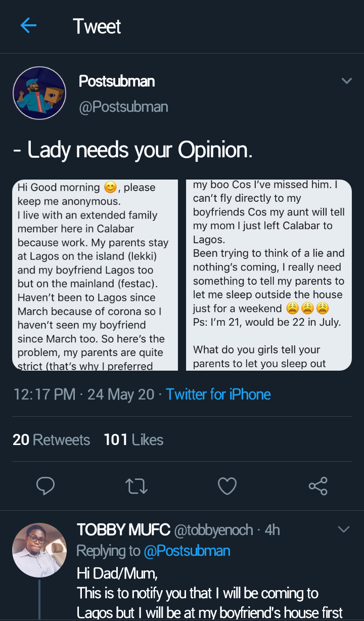Retweet the Lady needs your Opinion tweet
Viewport: 364px width, 621px height.
click(x=136, y=486)
